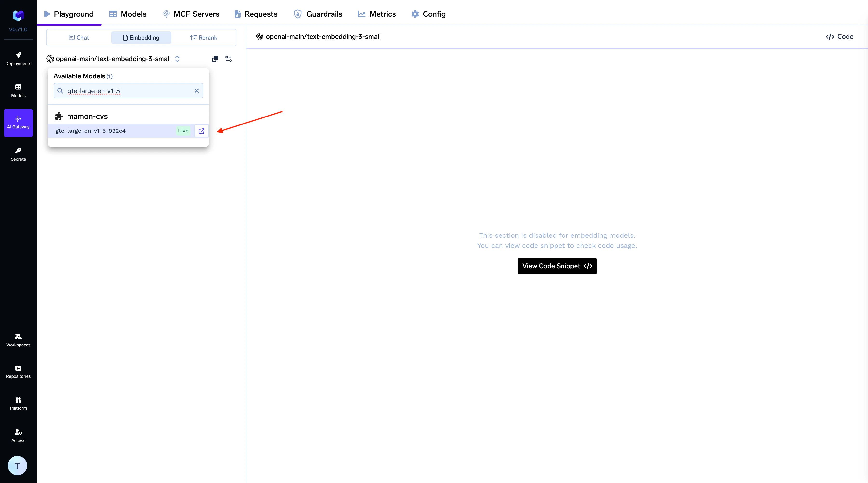Select AI Gateway in the sidebar
Image resolution: width=868 pixels, height=483 pixels.
18,123
